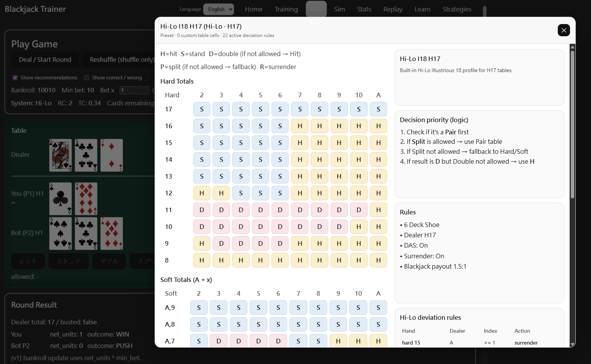This screenshot has height=364, width=591.
Task: Click the ダブル (double) button
Action: point(109,261)
